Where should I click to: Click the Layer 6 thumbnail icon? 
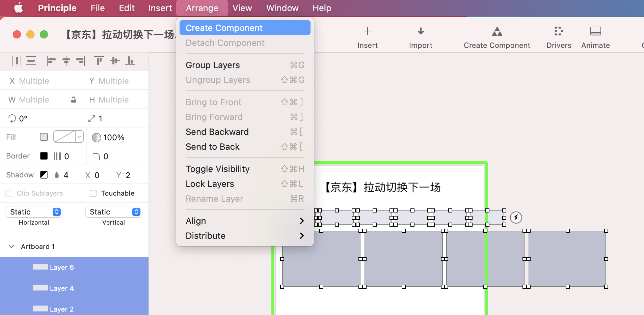click(41, 267)
